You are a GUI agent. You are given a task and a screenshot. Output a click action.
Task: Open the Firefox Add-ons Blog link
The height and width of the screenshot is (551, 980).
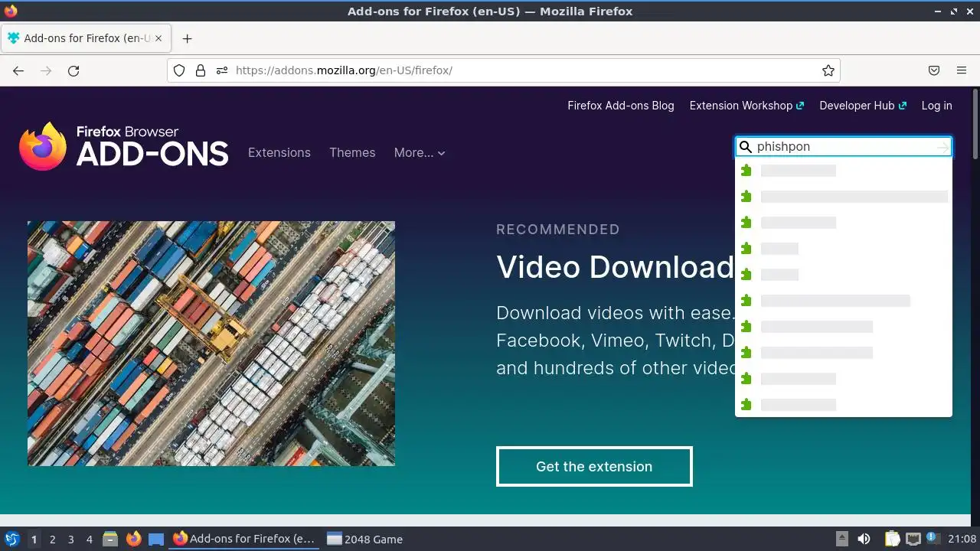(621, 106)
